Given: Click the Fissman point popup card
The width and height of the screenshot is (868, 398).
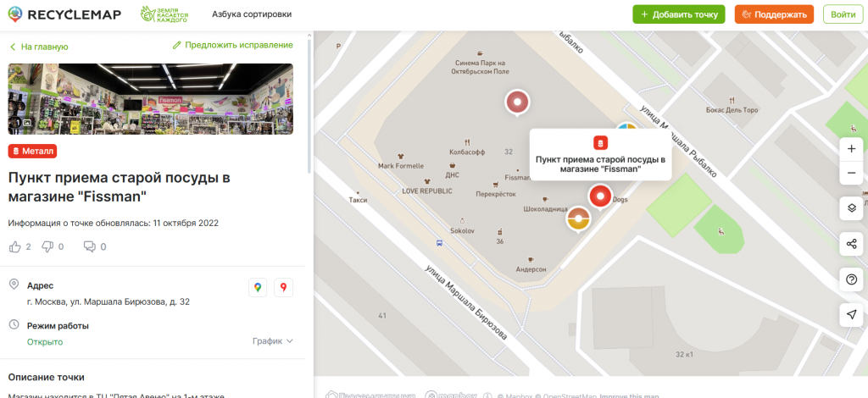Looking at the screenshot, I should coord(601,155).
